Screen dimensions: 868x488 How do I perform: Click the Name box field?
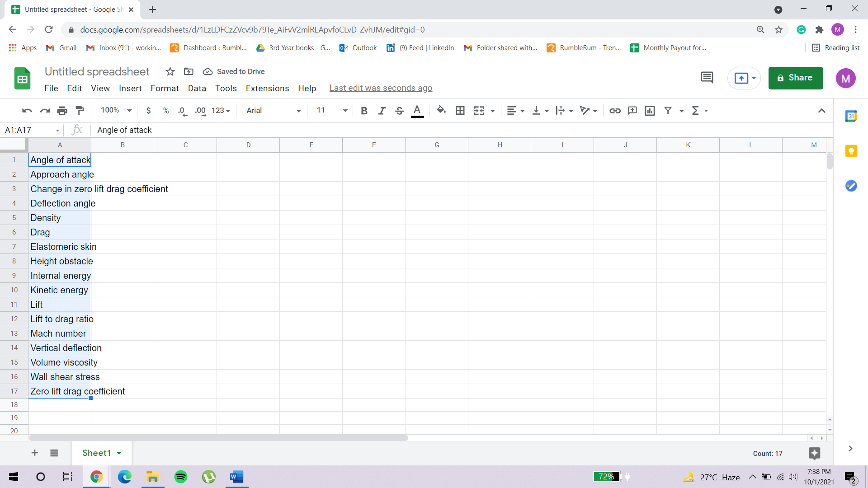(32, 130)
